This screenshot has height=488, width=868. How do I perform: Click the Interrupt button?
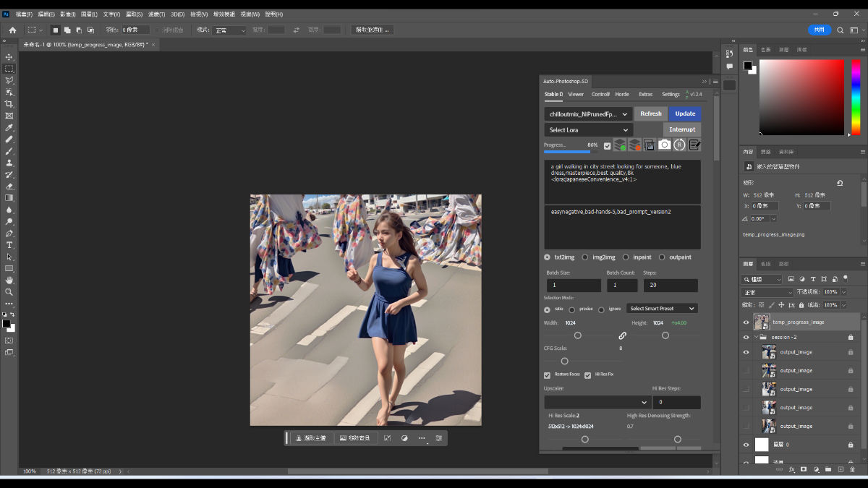(681, 129)
